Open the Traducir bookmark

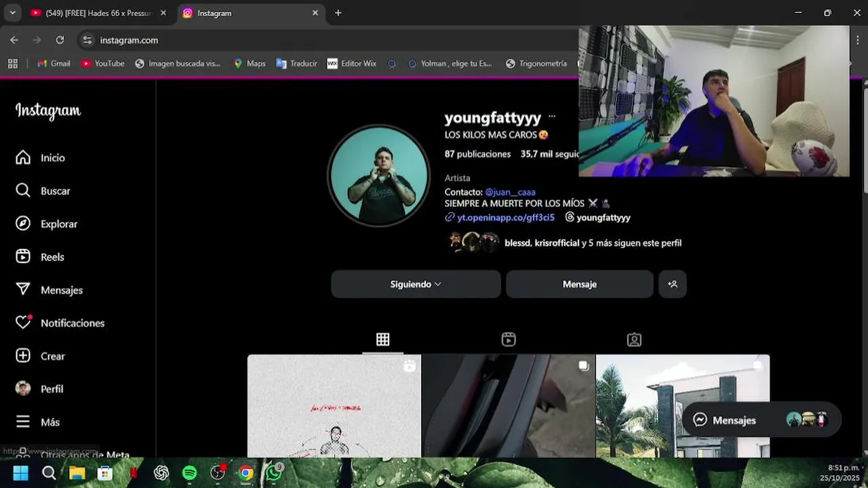pyautogui.click(x=296, y=63)
